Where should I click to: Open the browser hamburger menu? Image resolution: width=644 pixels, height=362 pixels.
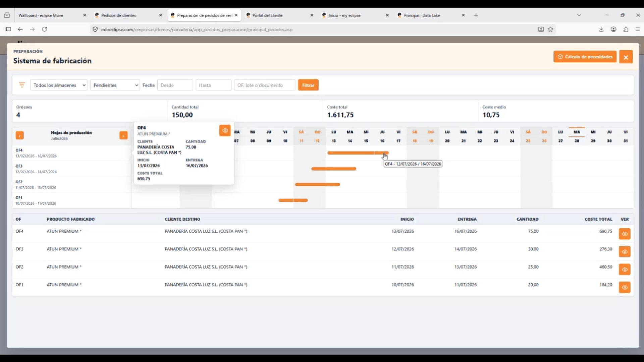click(638, 29)
